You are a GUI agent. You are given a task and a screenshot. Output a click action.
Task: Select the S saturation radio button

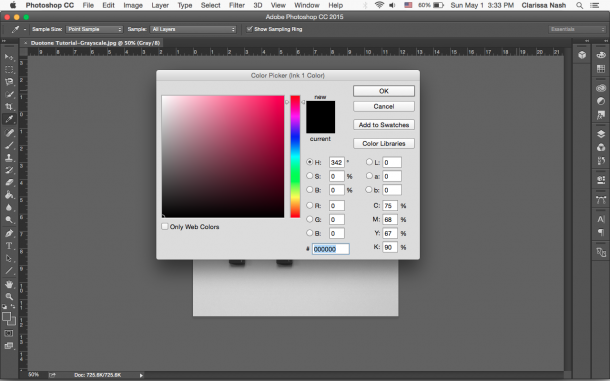(x=310, y=176)
